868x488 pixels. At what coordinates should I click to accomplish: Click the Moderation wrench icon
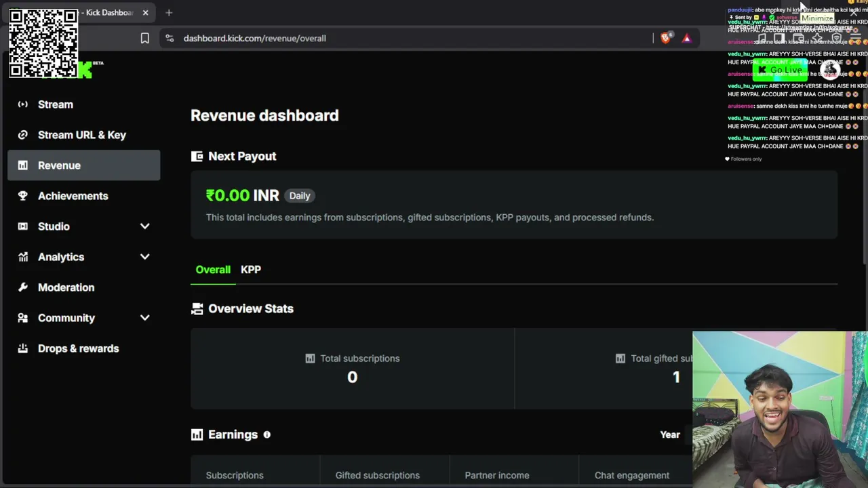[23, 287]
